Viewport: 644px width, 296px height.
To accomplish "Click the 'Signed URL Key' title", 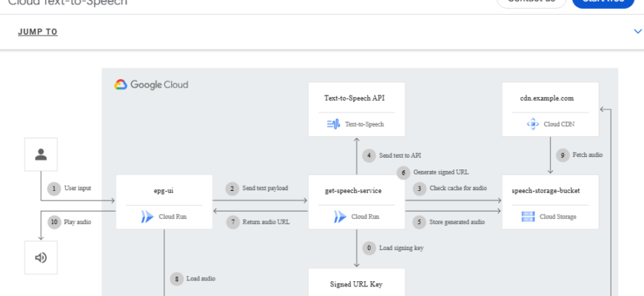I will [357, 284].
